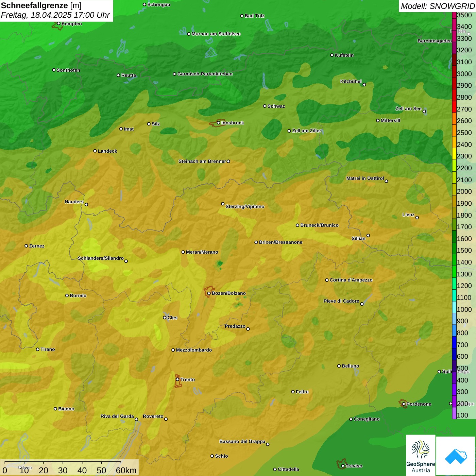476x476 pixels.
Task: Select the 1000 m light cyan legend swatch
Action: pyautogui.click(x=454, y=307)
